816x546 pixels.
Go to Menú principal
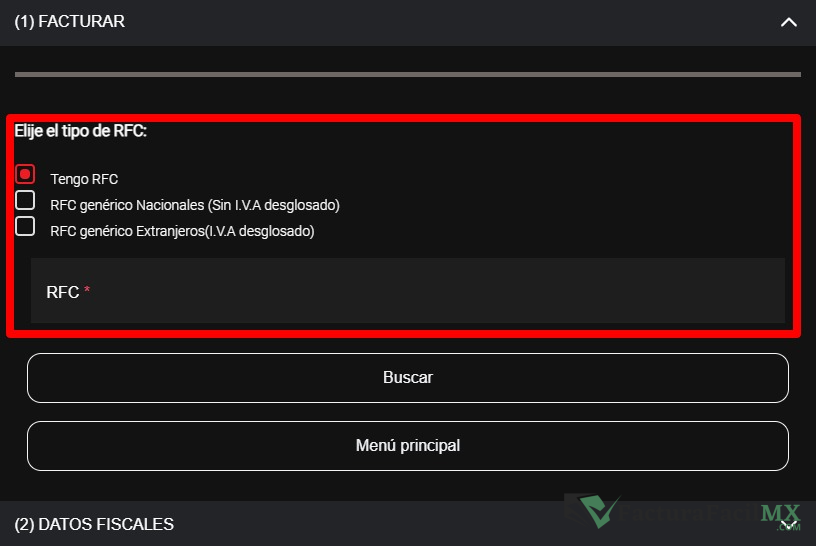pos(408,446)
